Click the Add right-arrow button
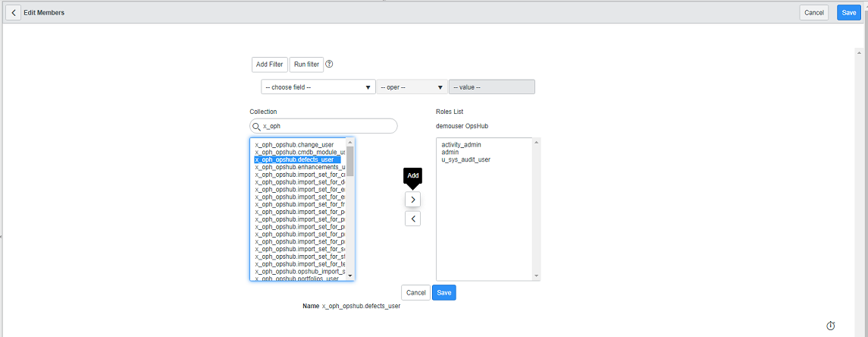Screen dimensions: 868x337 [x=412, y=199]
